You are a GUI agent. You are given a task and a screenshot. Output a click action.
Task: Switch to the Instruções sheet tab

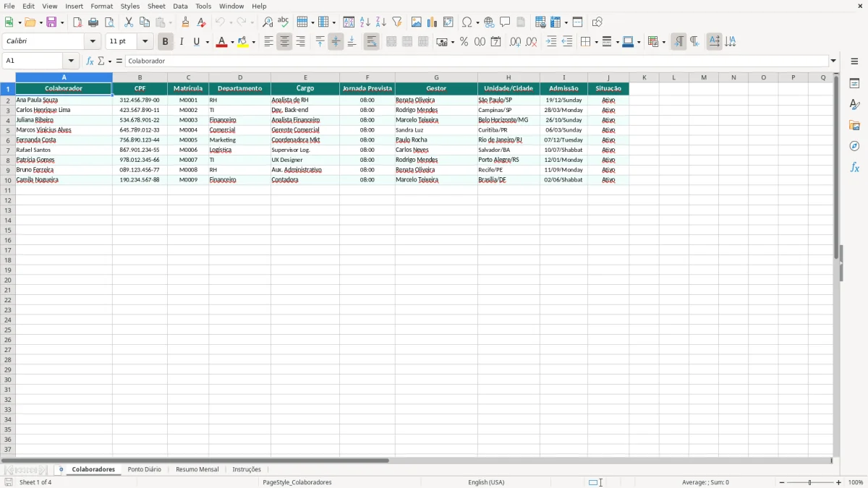[x=247, y=469]
